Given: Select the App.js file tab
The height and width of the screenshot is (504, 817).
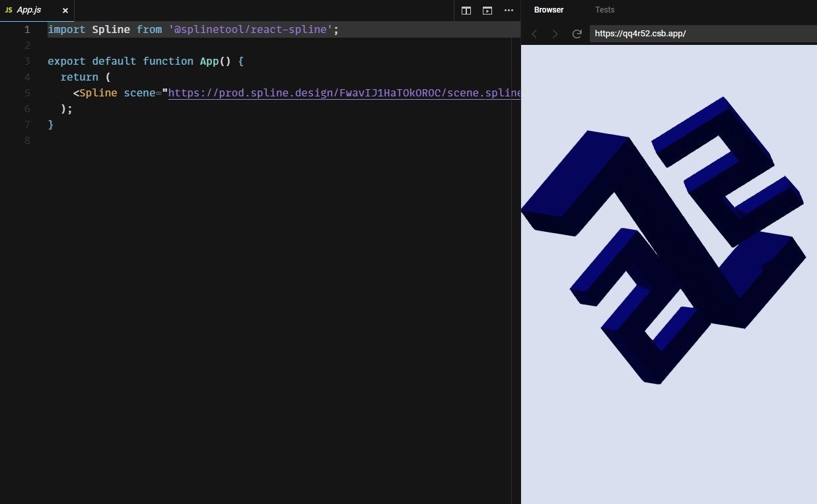Looking at the screenshot, I should coord(37,11).
